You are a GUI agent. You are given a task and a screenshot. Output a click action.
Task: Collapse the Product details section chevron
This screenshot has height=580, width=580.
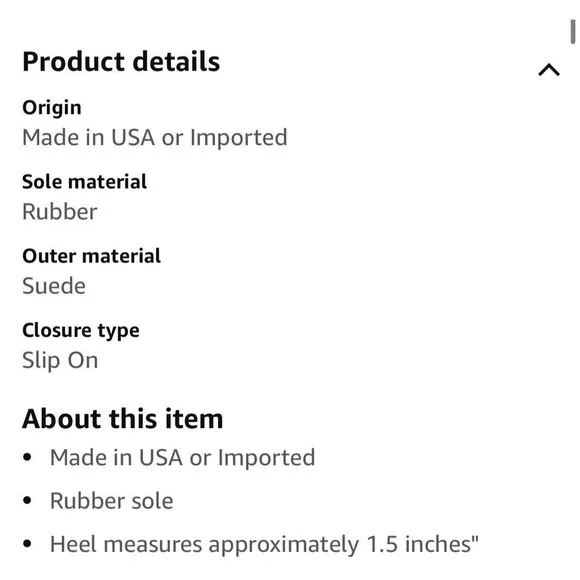[549, 70]
